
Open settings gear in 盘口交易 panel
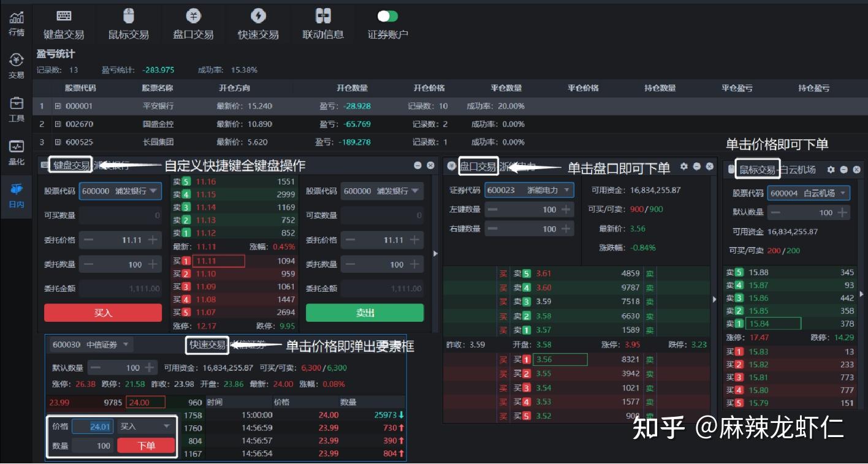coord(683,166)
